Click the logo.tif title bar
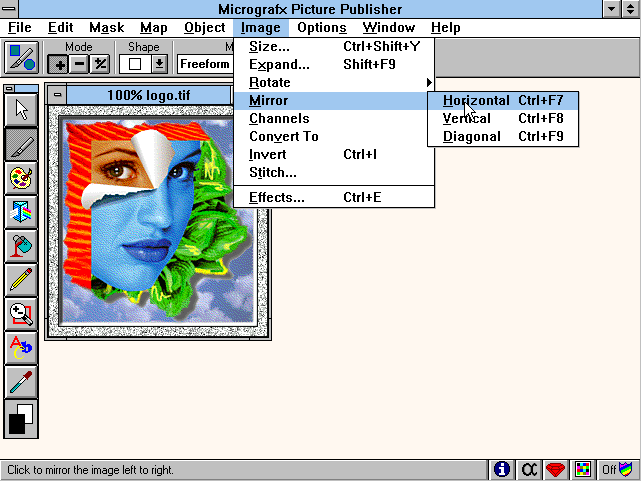This screenshot has height=481, width=641. (x=149, y=95)
